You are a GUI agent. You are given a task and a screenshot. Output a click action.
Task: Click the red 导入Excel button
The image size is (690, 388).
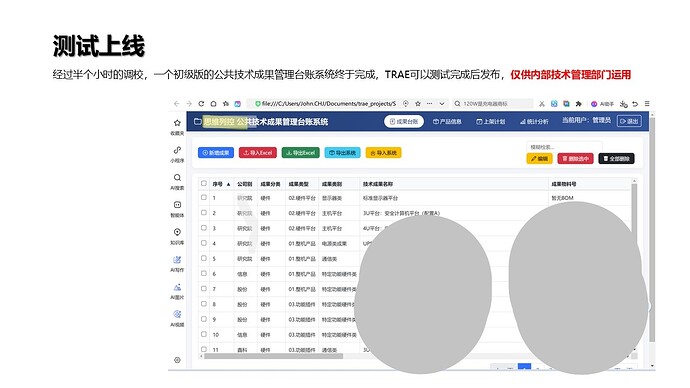point(257,153)
